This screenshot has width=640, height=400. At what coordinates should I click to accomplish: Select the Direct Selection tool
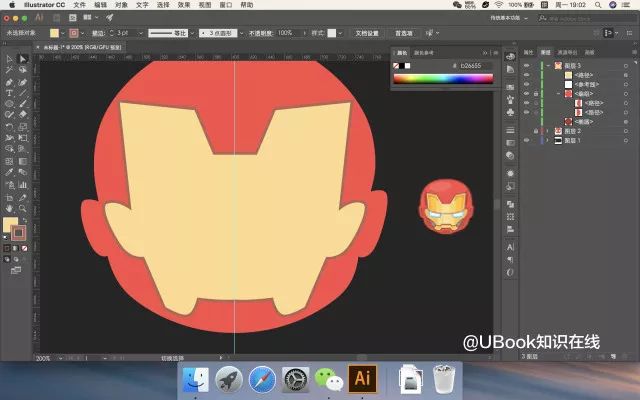(23, 59)
